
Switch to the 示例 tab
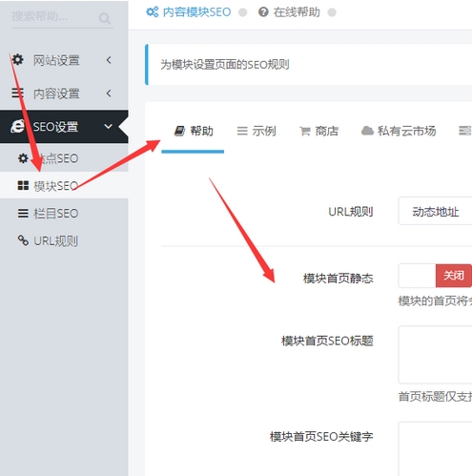[257, 131]
